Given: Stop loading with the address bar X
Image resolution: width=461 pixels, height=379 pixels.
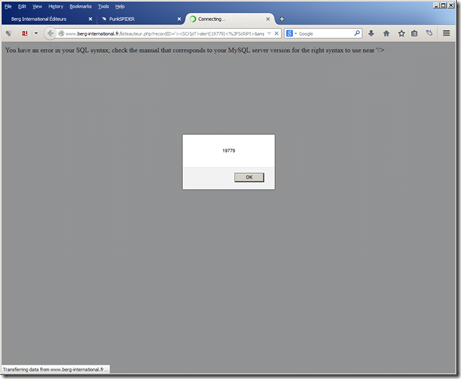Looking at the screenshot, I should click(276, 34).
